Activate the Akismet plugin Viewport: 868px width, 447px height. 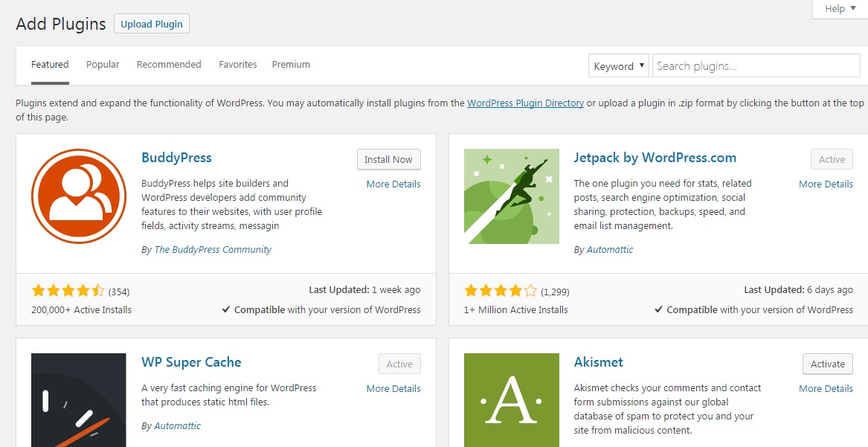point(828,364)
